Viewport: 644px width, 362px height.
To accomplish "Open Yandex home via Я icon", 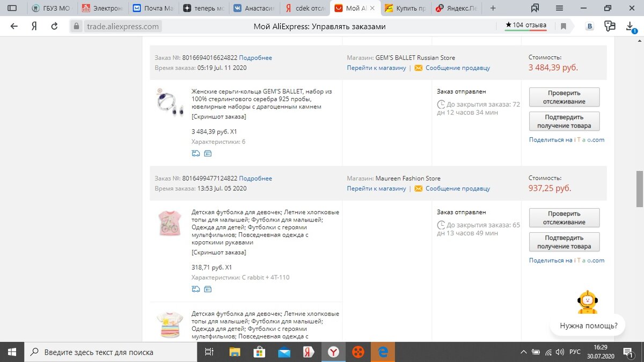I will tap(34, 26).
